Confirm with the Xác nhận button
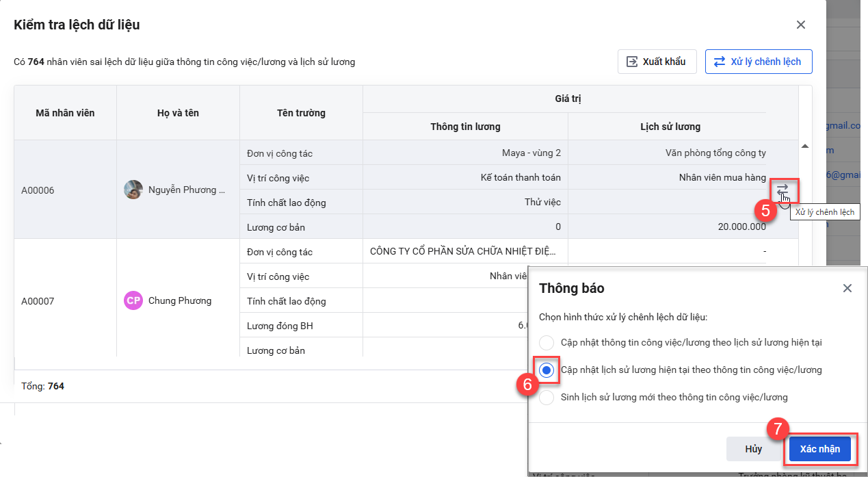 [820, 449]
